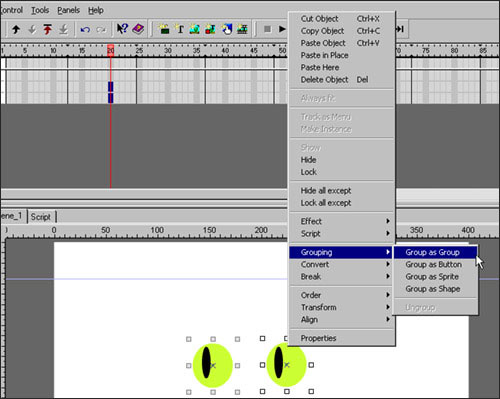Select the lower blue keyframe at frame 20

click(x=111, y=98)
